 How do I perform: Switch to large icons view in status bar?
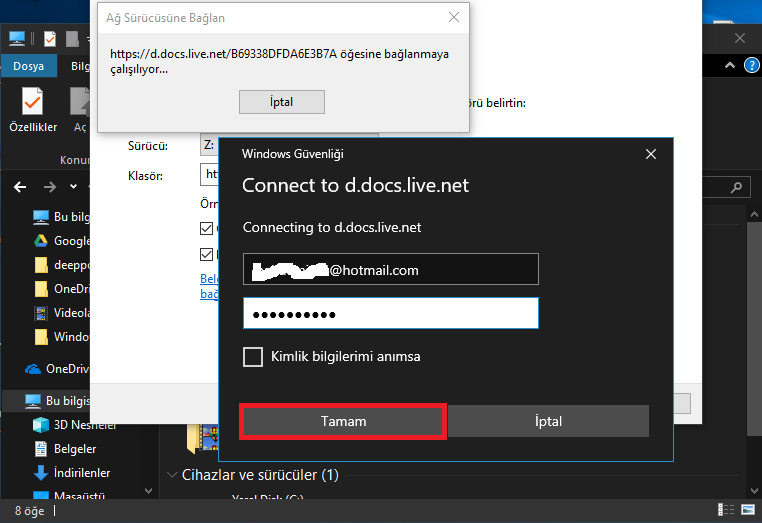click(748, 509)
